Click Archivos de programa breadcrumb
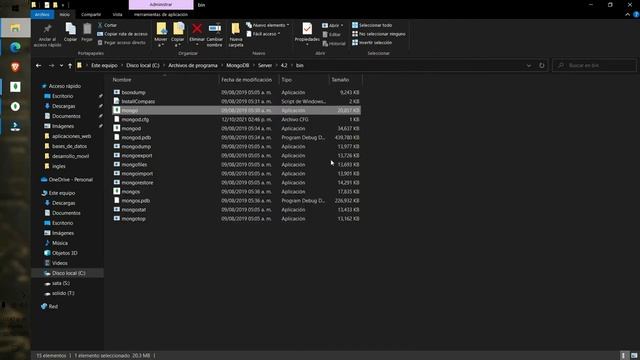 (x=193, y=65)
